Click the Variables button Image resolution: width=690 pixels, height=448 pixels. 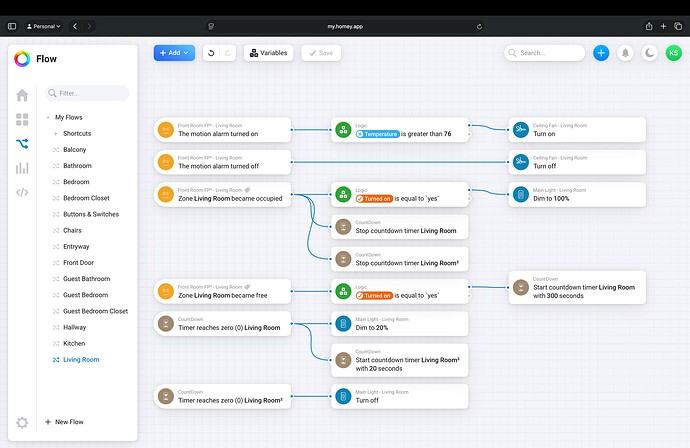[268, 53]
